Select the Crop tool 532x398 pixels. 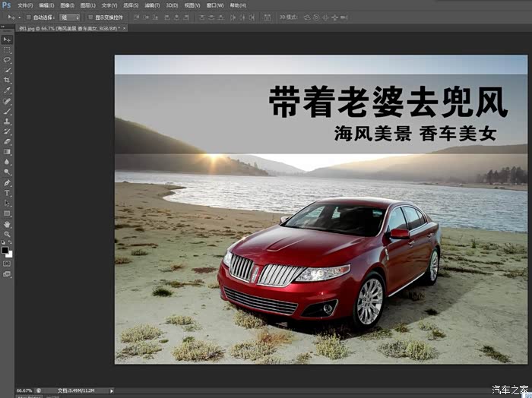tap(7, 80)
